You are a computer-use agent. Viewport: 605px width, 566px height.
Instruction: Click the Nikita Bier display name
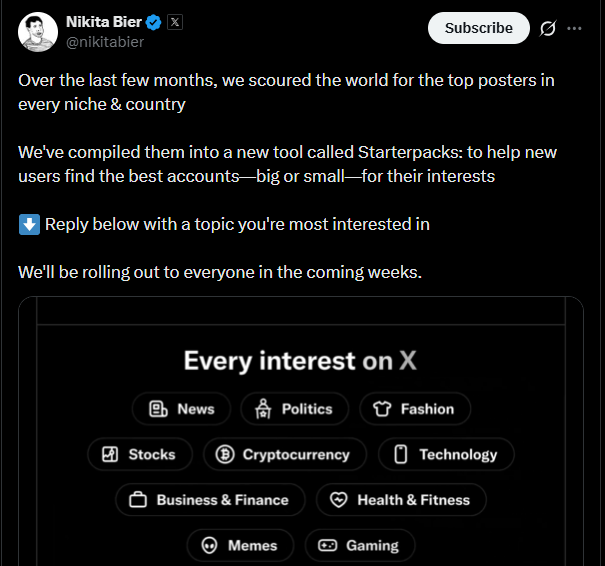click(103, 22)
